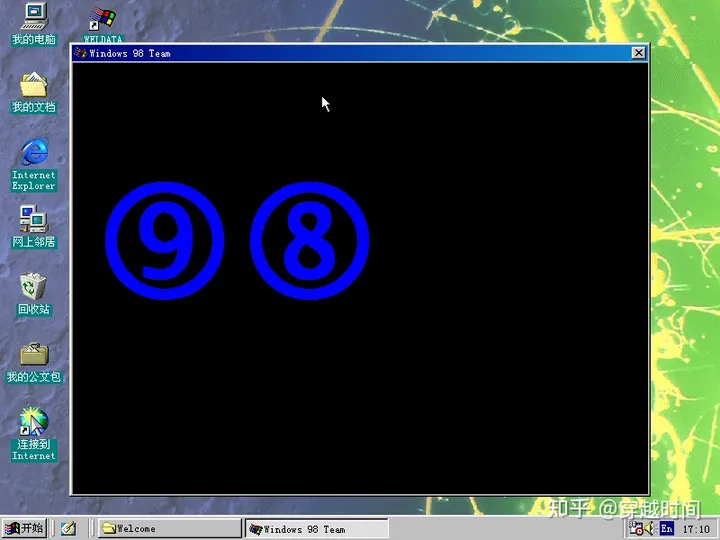Click the quick launch notepad icon

(68, 529)
